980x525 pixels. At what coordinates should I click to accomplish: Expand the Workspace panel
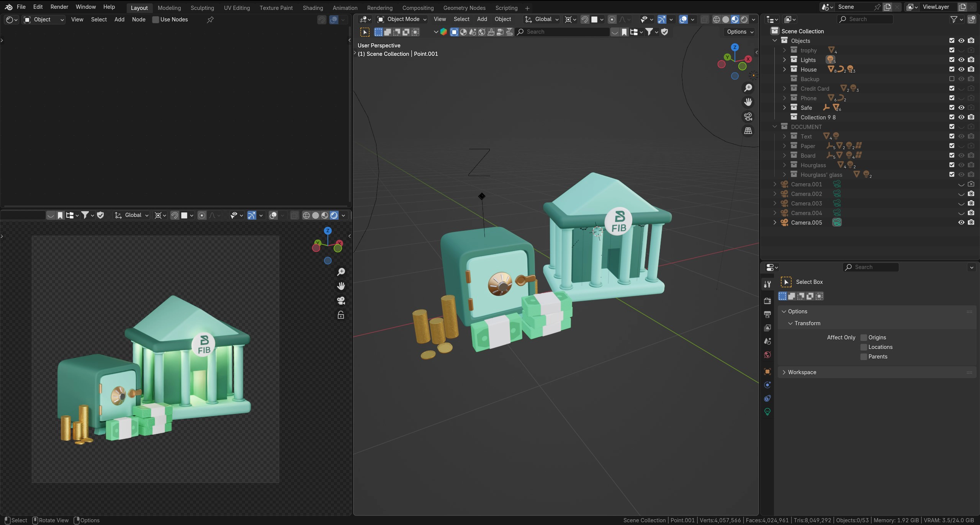click(x=802, y=372)
